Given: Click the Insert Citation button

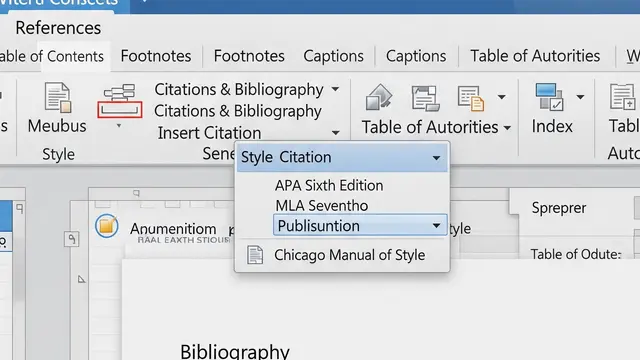Looking at the screenshot, I should click(209, 133).
